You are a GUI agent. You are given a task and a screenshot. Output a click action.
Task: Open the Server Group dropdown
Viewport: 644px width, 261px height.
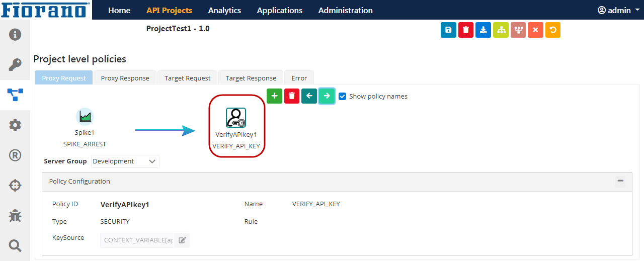click(125, 161)
